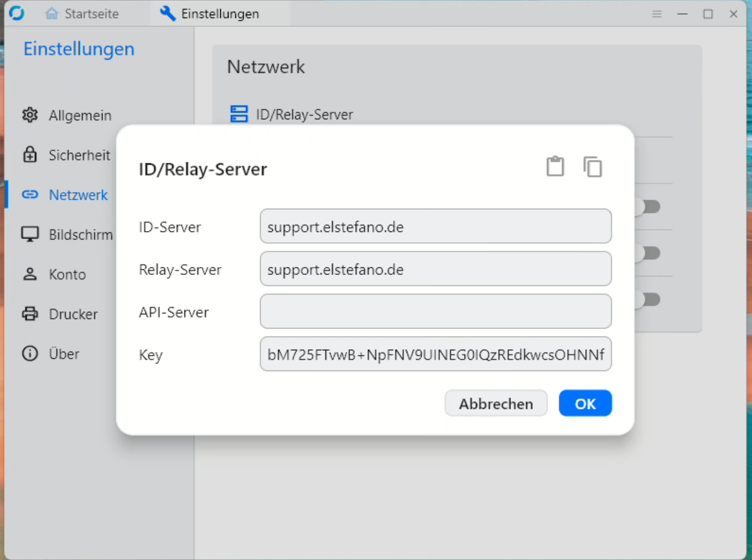Toggle the second switch behind the dialog
Image resolution: width=752 pixels, height=560 pixels.
click(648, 253)
